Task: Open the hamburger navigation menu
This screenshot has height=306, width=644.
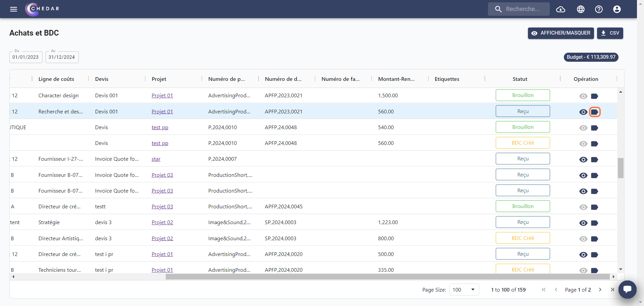Action: 13,9
